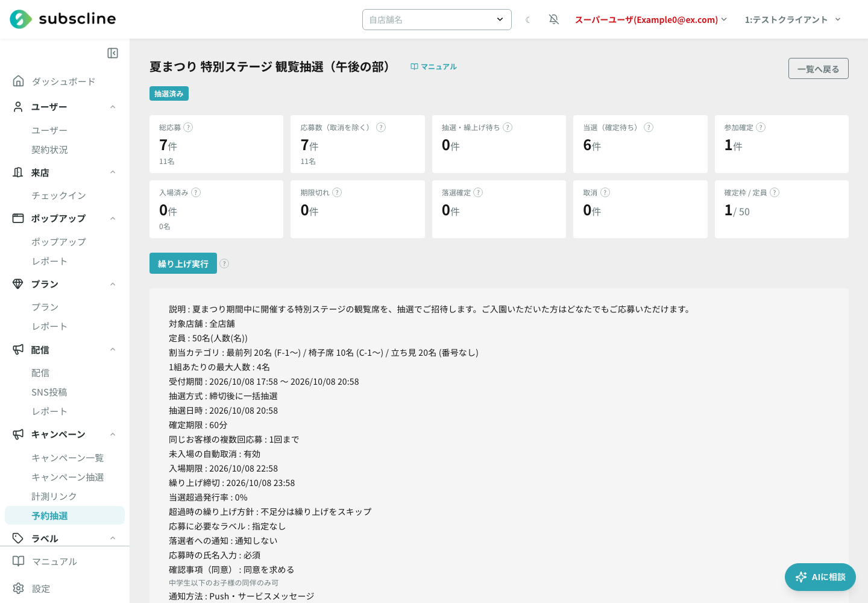Click the help icon beside 期限切れ
The image size is (868, 603).
click(337, 192)
